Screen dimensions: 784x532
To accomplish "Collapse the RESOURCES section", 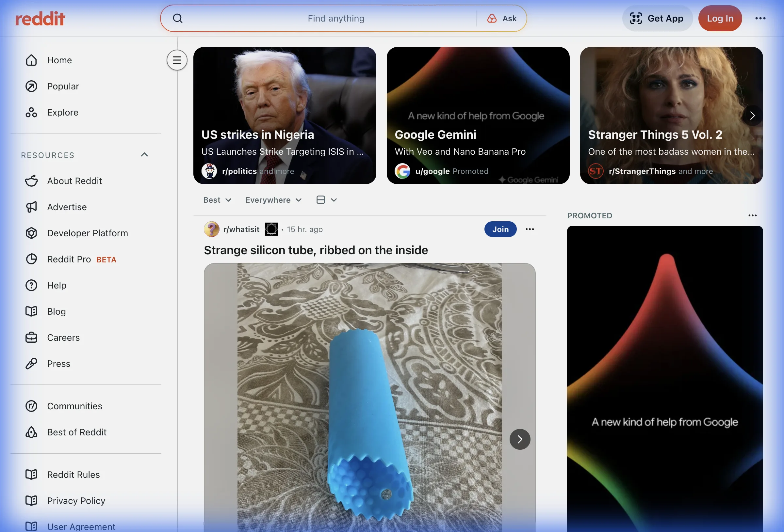I will pyautogui.click(x=144, y=154).
